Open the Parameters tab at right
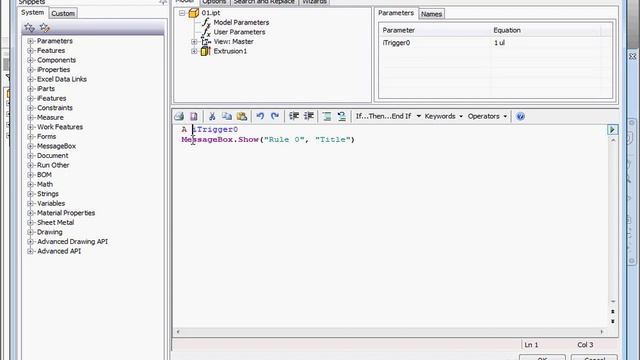The width and height of the screenshot is (640, 360). (x=396, y=13)
